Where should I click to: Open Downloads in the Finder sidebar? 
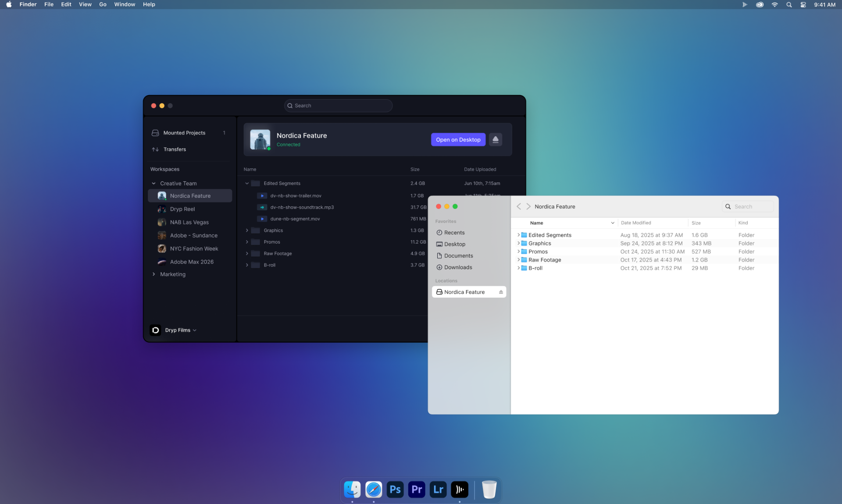[458, 267]
